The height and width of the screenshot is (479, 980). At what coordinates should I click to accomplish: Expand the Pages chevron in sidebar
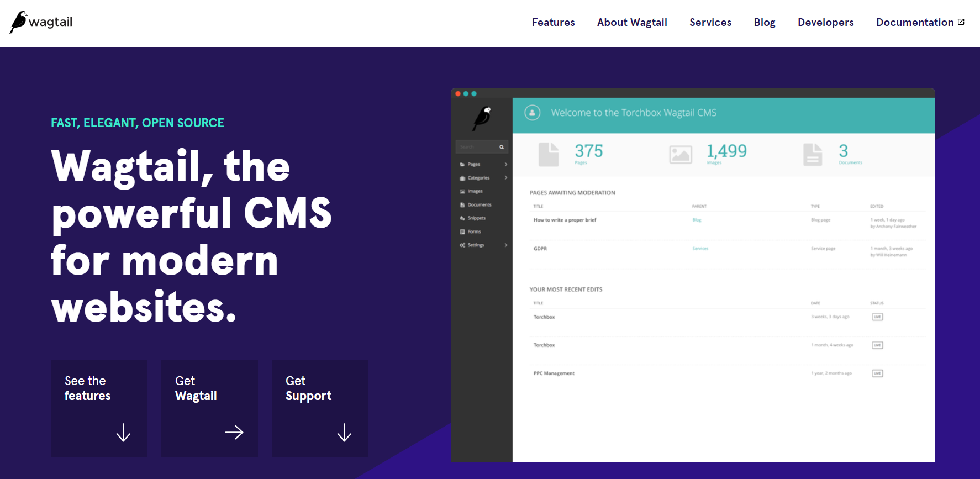(505, 164)
